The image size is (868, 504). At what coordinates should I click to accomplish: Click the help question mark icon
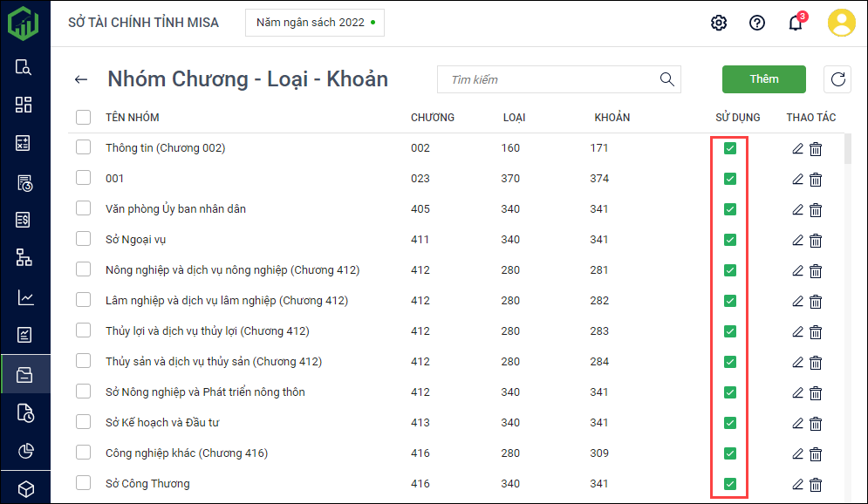(x=757, y=23)
